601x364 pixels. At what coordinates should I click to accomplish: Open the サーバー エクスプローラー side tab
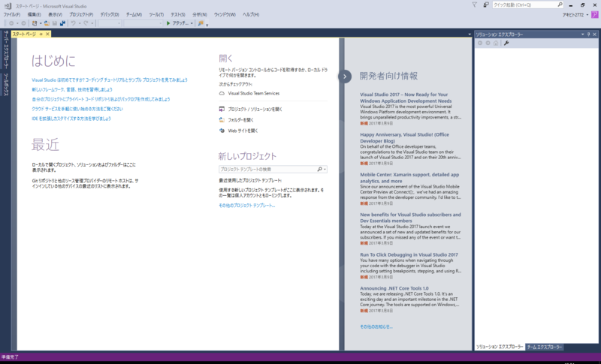(x=6, y=50)
